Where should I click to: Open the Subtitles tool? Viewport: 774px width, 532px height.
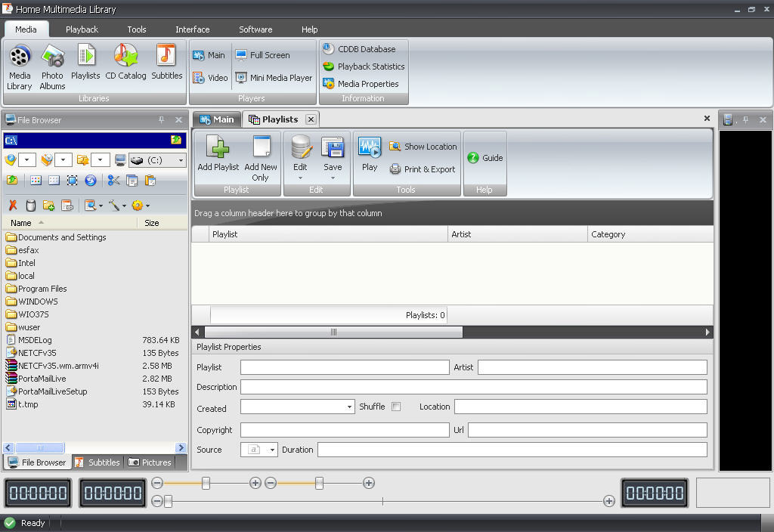click(166, 64)
